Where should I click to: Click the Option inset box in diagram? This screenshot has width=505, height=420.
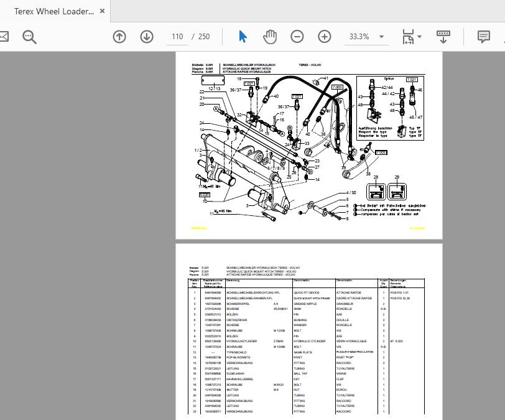pos(390,108)
